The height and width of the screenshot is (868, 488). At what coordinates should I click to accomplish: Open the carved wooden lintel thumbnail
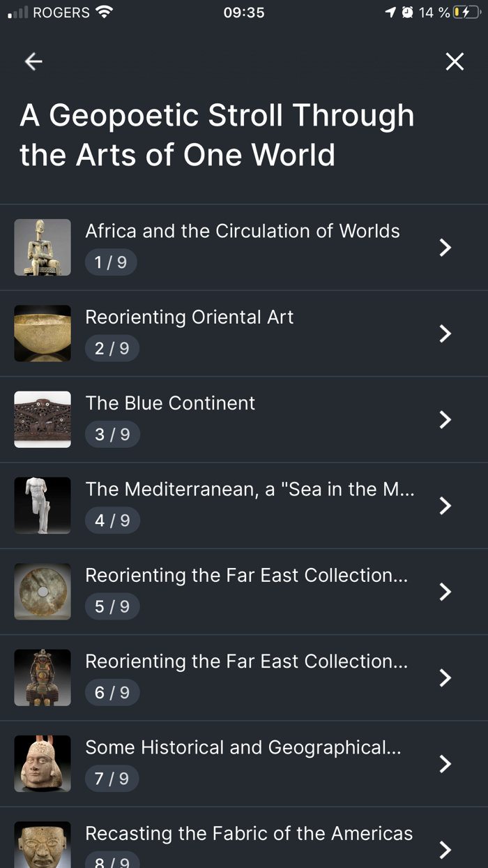43,419
